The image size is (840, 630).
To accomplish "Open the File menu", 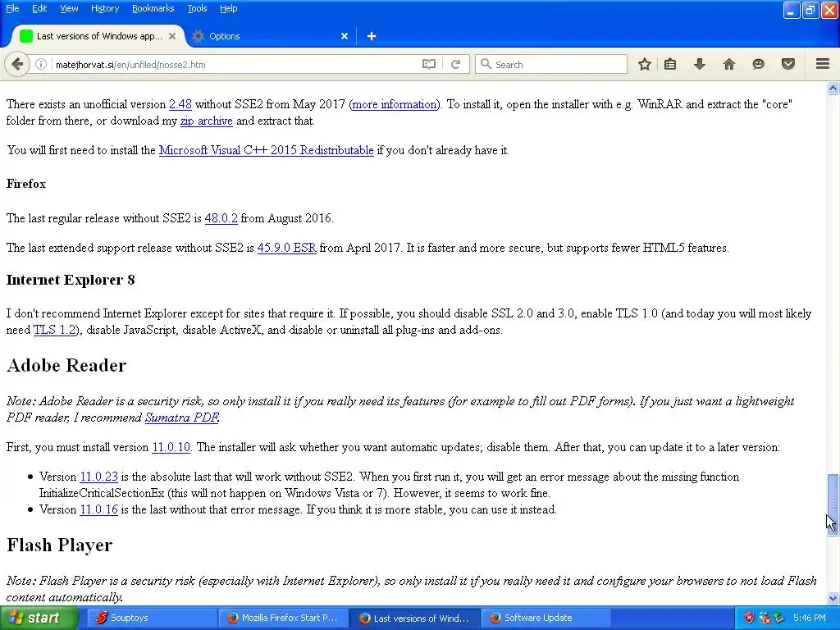I will [12, 8].
